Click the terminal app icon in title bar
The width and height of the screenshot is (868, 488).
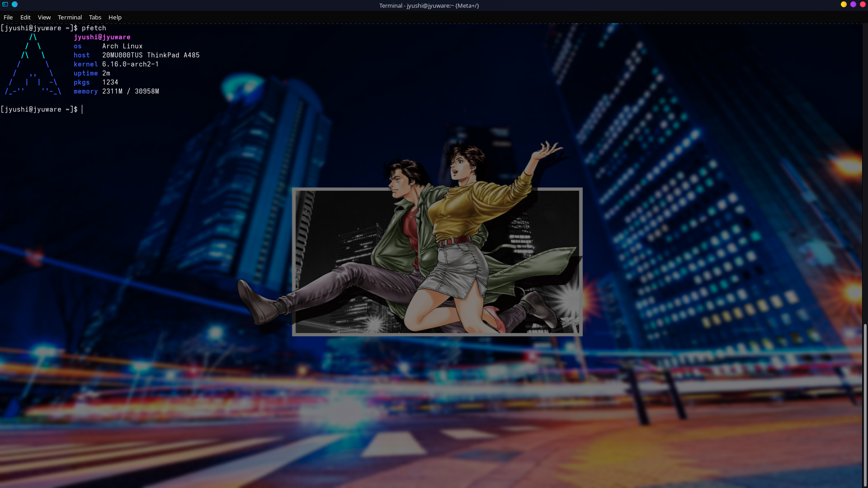click(x=5, y=5)
